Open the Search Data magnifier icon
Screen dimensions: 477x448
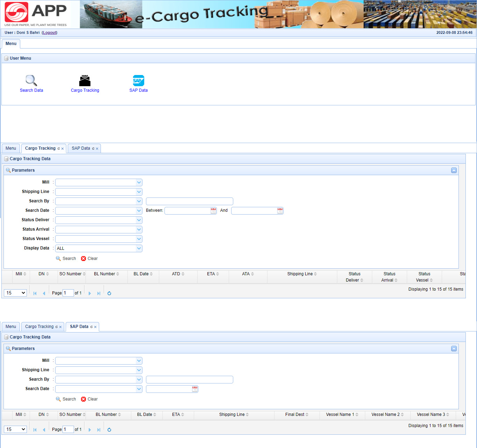(x=31, y=81)
